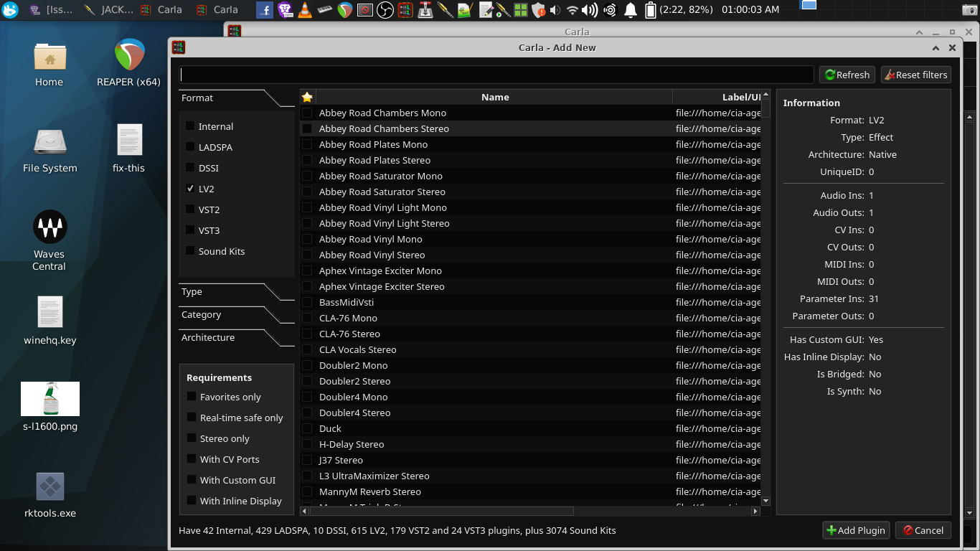Select the fix-this file on desktop

(129, 149)
